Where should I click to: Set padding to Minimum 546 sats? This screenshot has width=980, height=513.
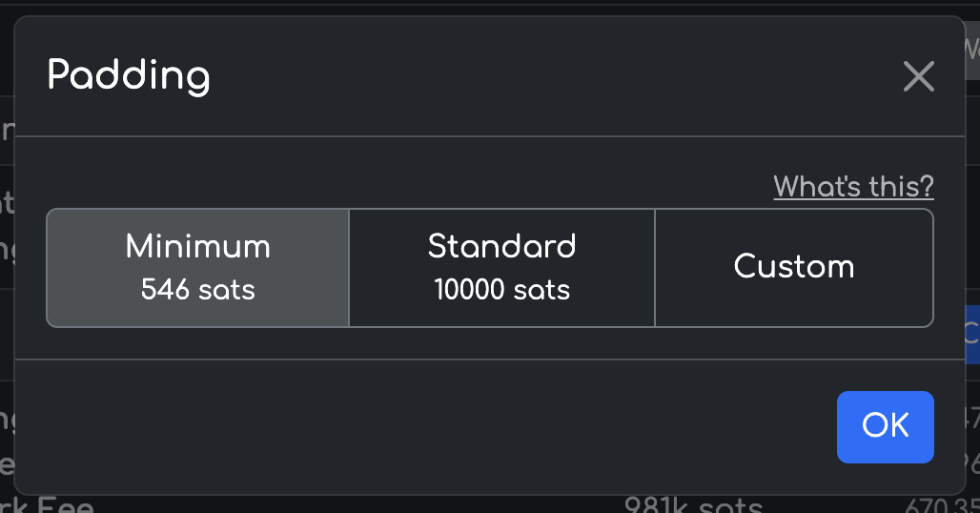tap(198, 267)
